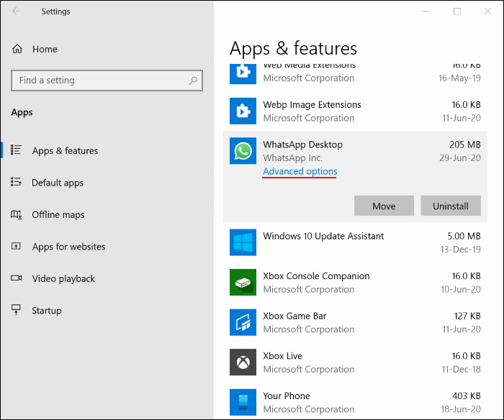Click the Xbox Game Bar icon
Viewport: 504px width, 420px height.
243,322
